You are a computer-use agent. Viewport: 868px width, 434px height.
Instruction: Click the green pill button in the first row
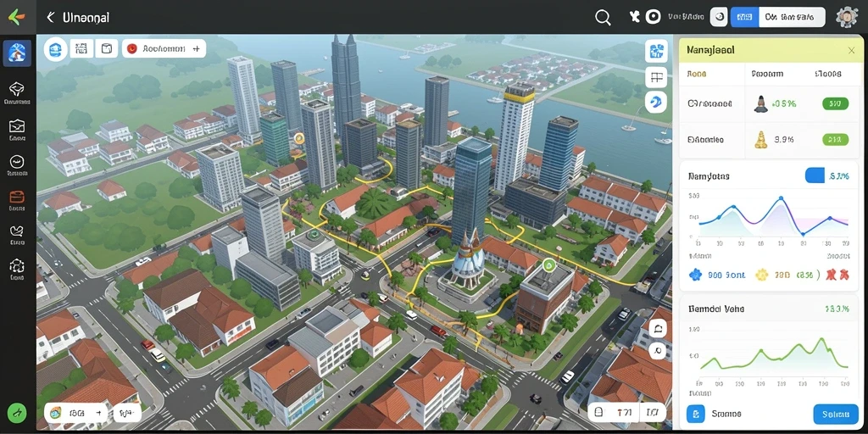(x=835, y=103)
